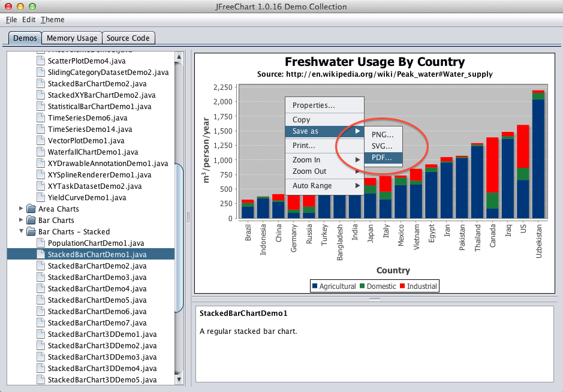Click the blue Agricultural legend marker
The height and width of the screenshot is (392, 563).
(315, 286)
